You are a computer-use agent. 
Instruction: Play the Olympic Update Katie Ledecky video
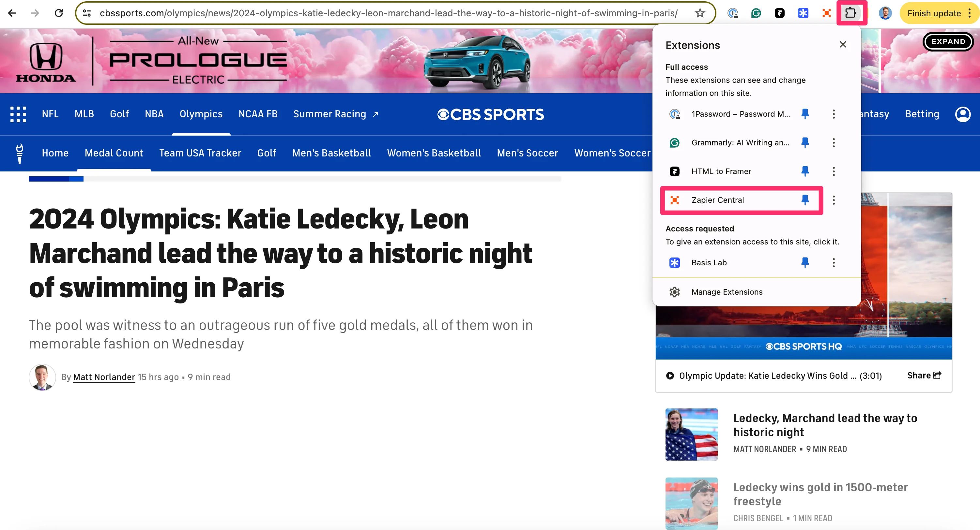click(x=670, y=375)
